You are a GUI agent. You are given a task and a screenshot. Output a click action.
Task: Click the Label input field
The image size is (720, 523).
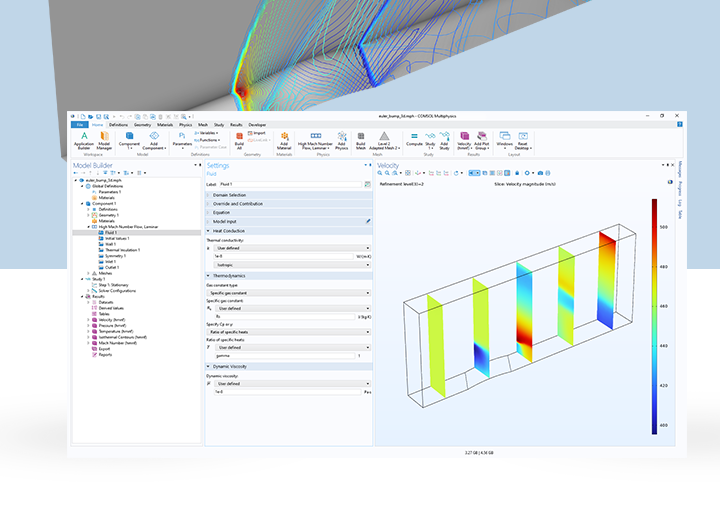[291, 184]
